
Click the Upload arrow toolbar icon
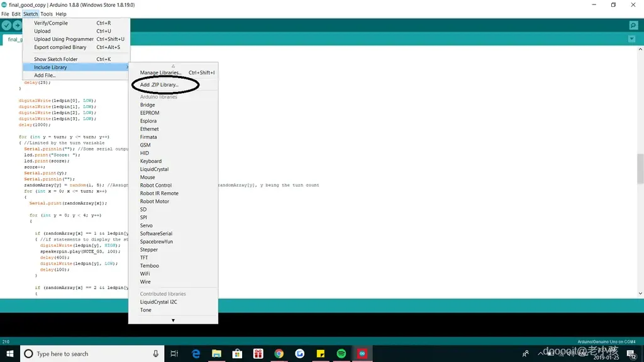pyautogui.click(x=17, y=26)
